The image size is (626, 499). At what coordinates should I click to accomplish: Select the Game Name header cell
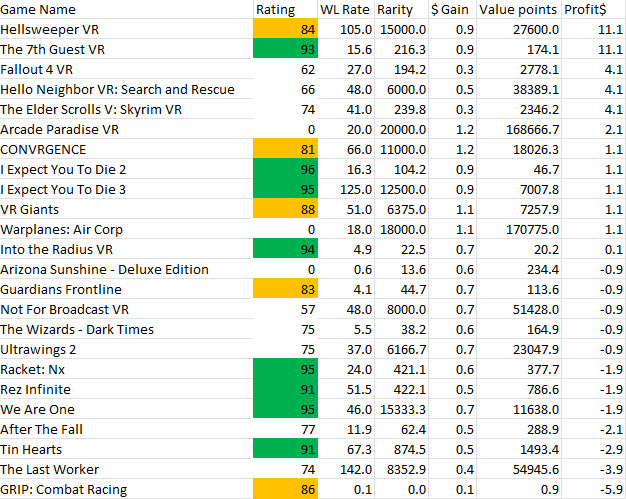[x=126, y=9]
